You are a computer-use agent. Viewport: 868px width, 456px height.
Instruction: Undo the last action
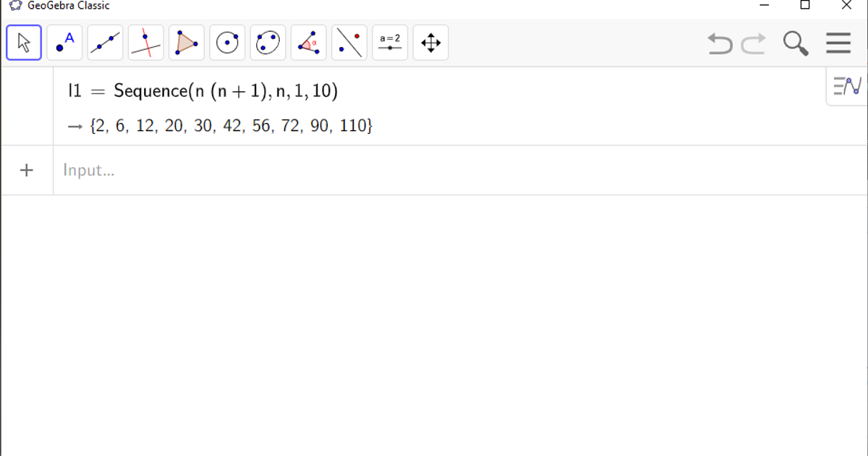click(x=719, y=44)
